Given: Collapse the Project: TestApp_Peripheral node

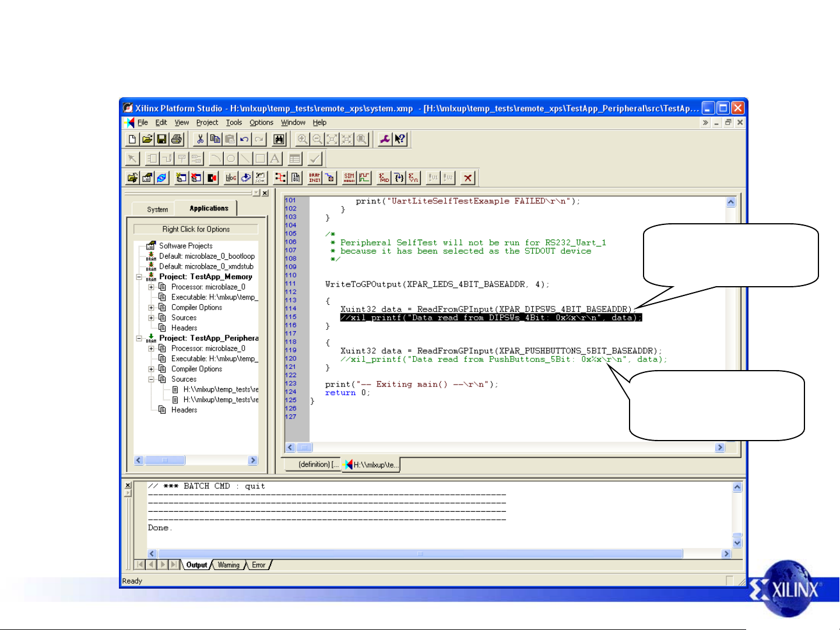Looking at the screenshot, I should point(139,338).
